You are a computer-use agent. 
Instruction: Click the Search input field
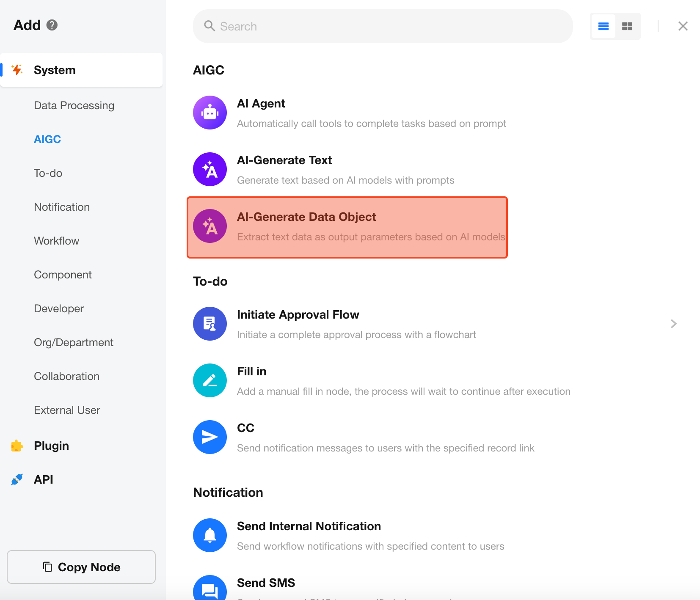click(x=383, y=26)
